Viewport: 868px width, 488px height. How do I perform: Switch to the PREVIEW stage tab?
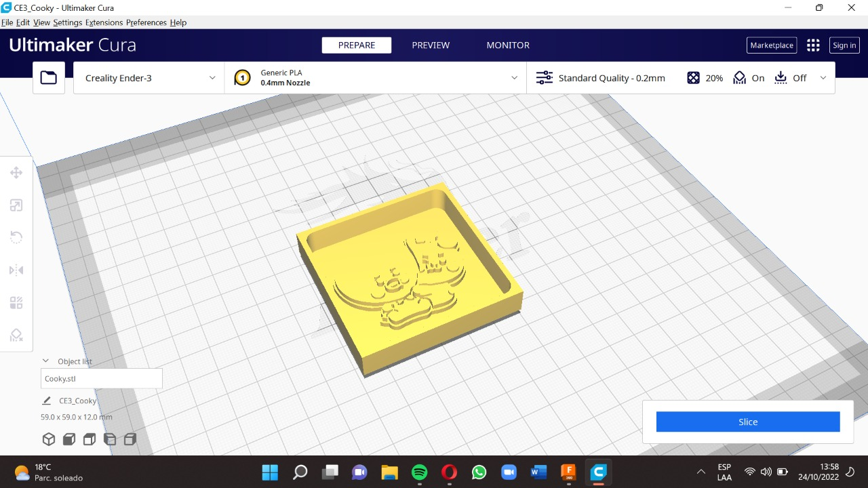[x=431, y=45]
